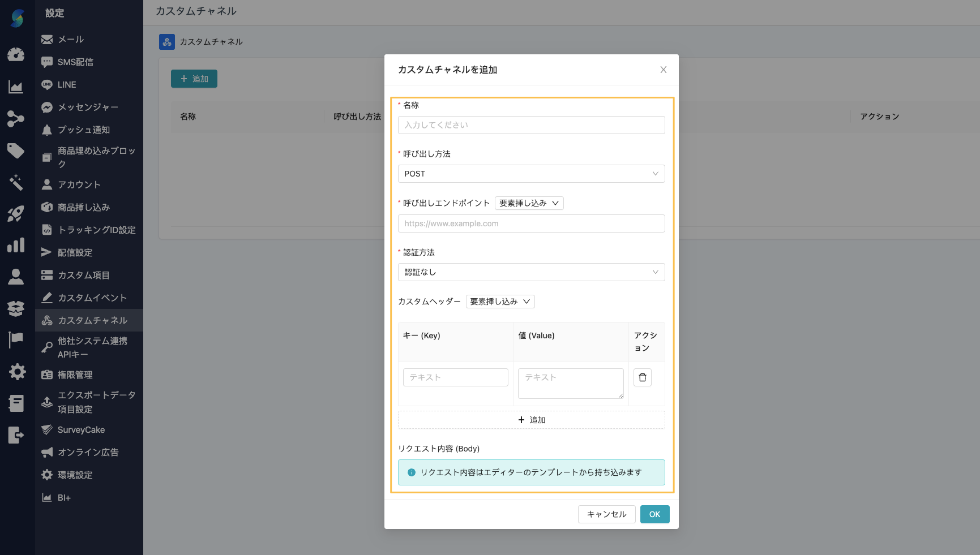Viewport: 980px width, 555px height.
Task: Click the rocket icon in left rail
Action: (16, 214)
